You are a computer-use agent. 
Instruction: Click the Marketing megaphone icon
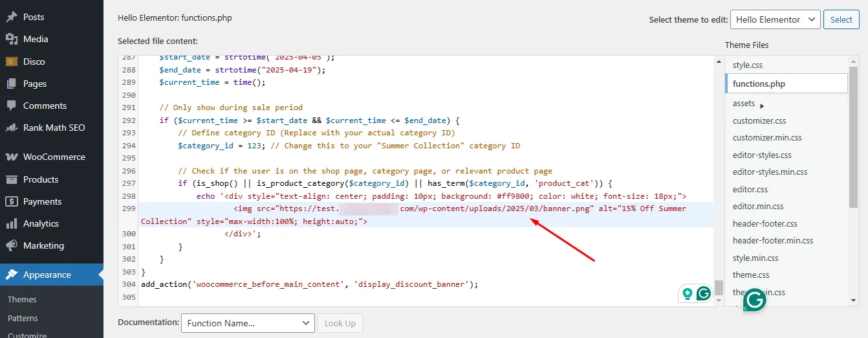point(12,245)
